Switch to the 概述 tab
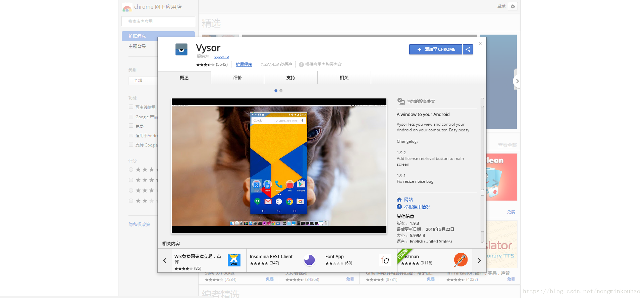Viewport: 644px width, 298px height. point(184,78)
